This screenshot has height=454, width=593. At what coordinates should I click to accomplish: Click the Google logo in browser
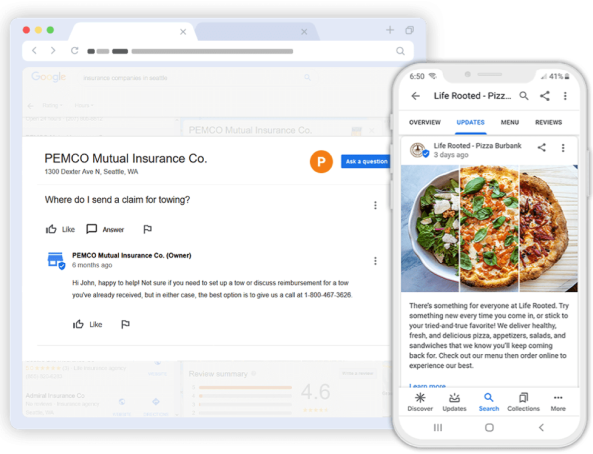48,77
